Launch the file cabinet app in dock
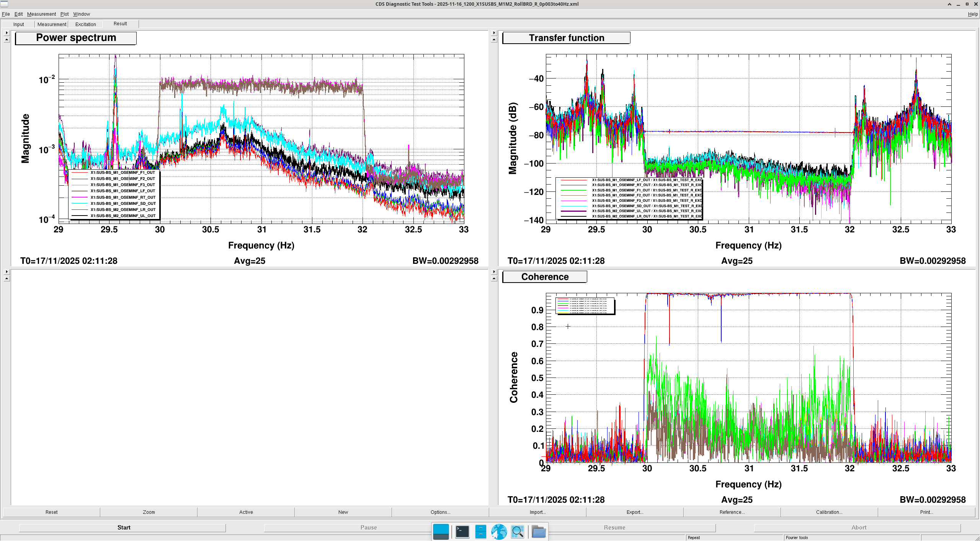This screenshot has height=541, width=980. pyautogui.click(x=480, y=531)
